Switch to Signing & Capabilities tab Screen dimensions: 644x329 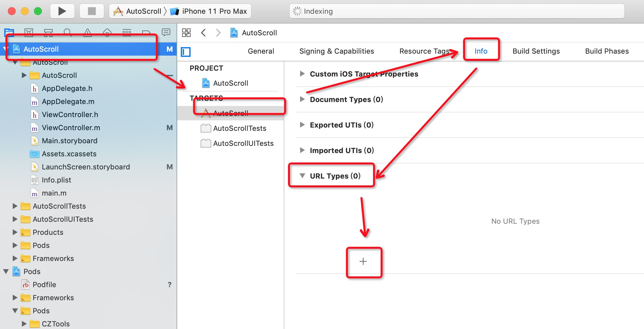coord(337,51)
